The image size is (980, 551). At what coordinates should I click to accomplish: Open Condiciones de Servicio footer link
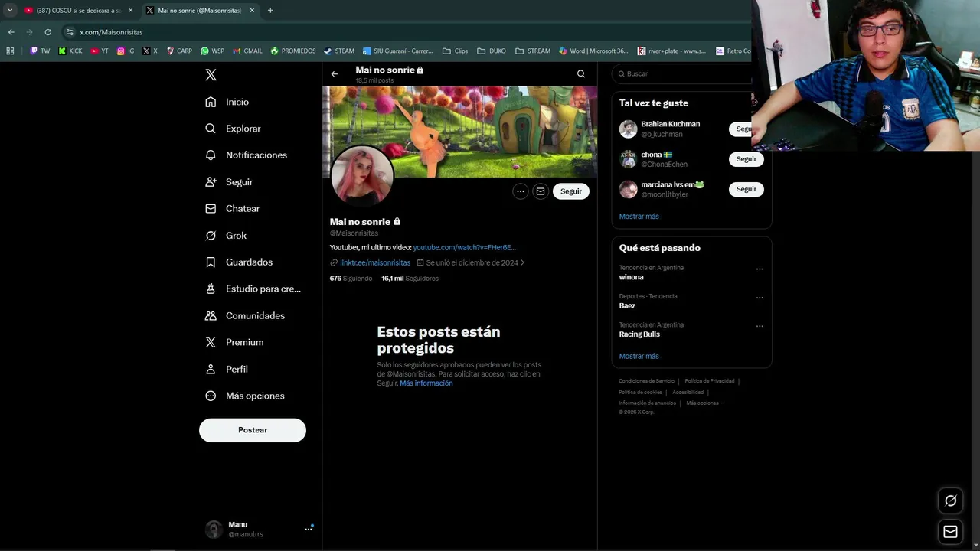coord(647,381)
